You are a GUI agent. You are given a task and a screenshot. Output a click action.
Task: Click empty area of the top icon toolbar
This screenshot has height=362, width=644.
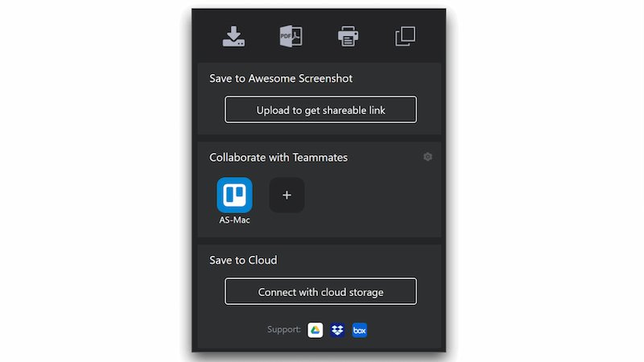[320, 36]
